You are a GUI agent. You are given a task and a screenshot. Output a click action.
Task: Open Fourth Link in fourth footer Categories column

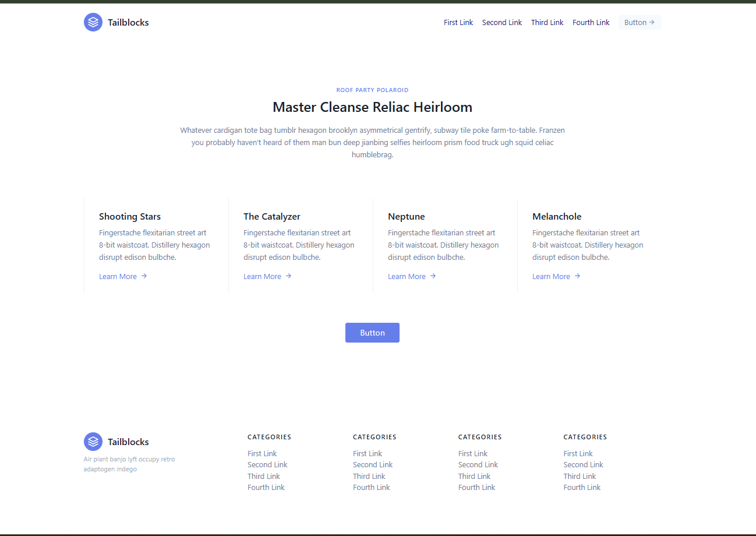point(582,488)
